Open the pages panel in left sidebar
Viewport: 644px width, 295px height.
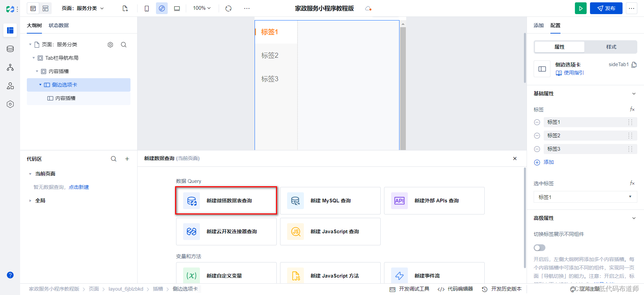point(10,30)
